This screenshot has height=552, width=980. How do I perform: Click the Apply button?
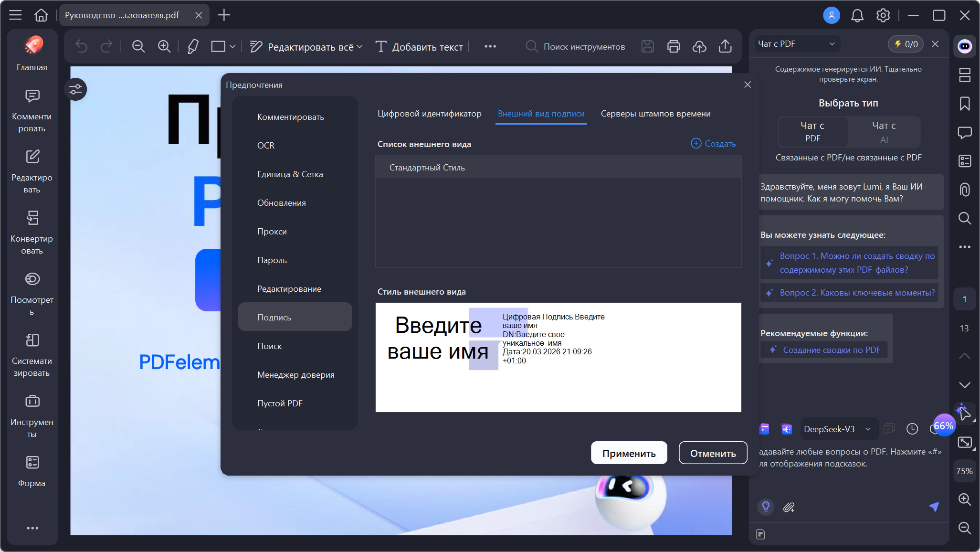[629, 453]
